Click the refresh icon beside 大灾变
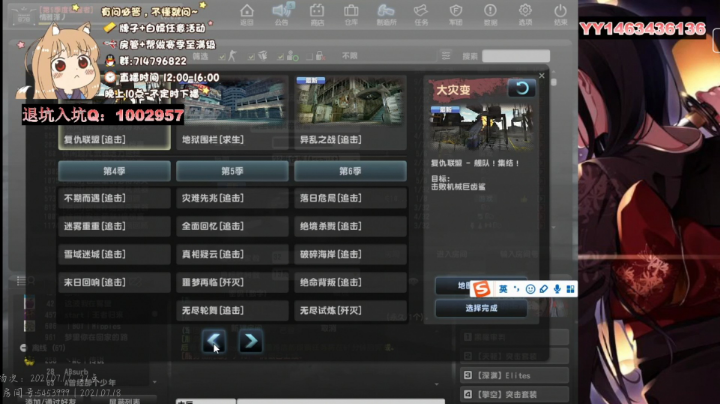The width and height of the screenshot is (720, 404). (522, 88)
